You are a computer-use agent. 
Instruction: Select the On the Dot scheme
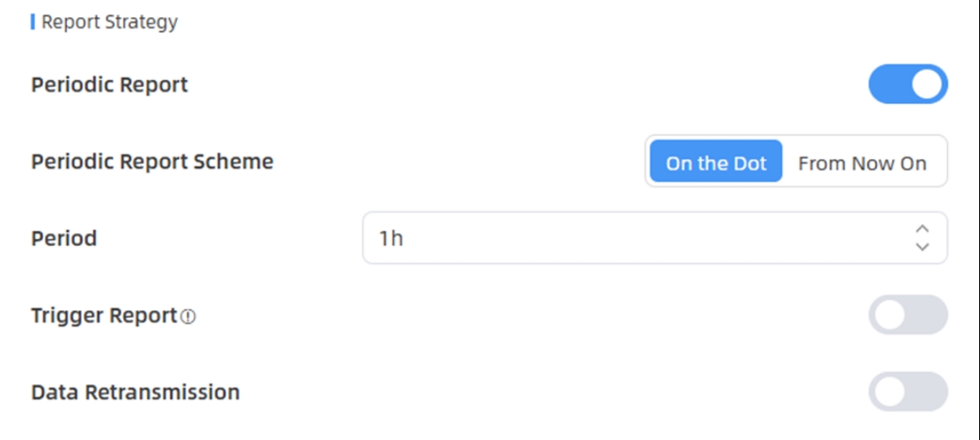(715, 162)
